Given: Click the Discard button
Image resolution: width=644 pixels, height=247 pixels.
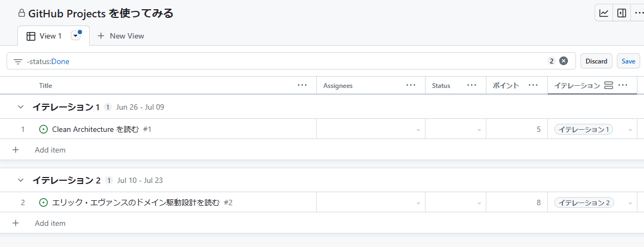Looking at the screenshot, I should [x=596, y=61].
